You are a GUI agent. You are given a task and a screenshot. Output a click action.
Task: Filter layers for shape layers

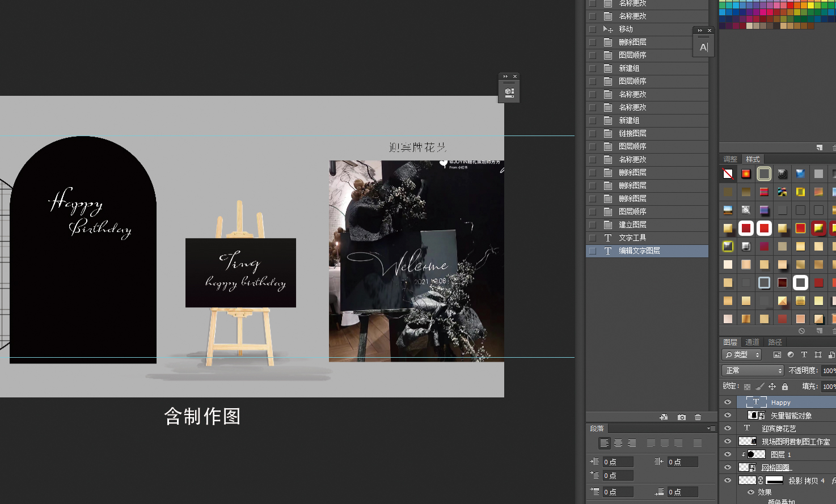(818, 355)
